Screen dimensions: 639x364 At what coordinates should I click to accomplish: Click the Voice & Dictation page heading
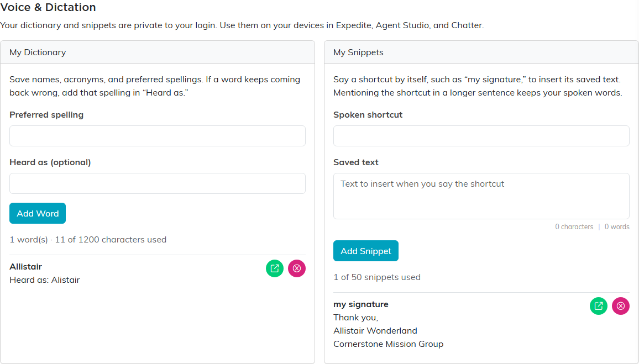pyautogui.click(x=48, y=7)
